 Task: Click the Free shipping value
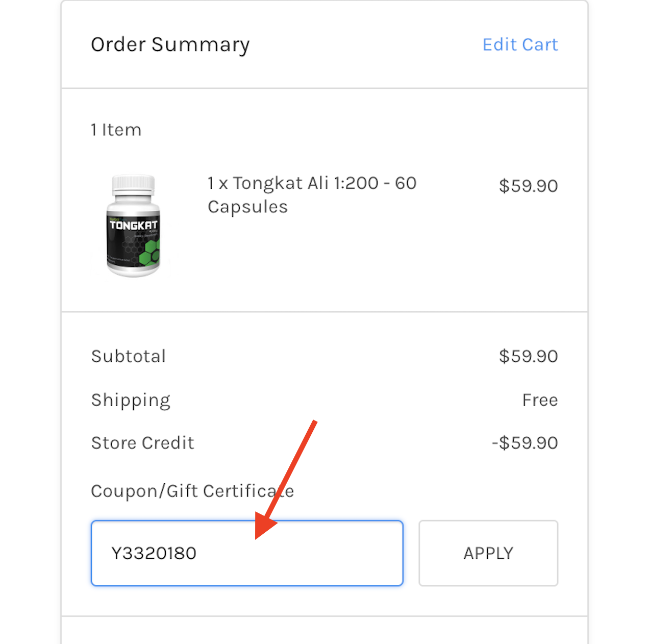tap(540, 400)
